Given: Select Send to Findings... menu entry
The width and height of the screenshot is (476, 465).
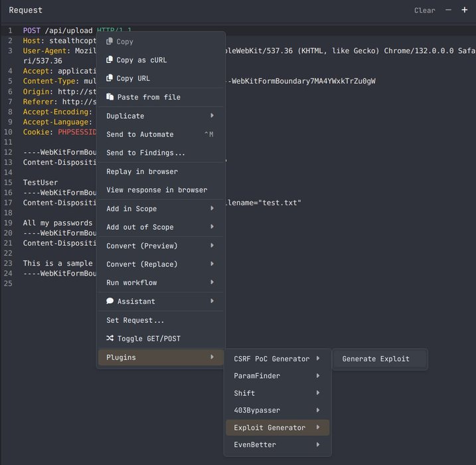Looking at the screenshot, I should [x=146, y=153].
